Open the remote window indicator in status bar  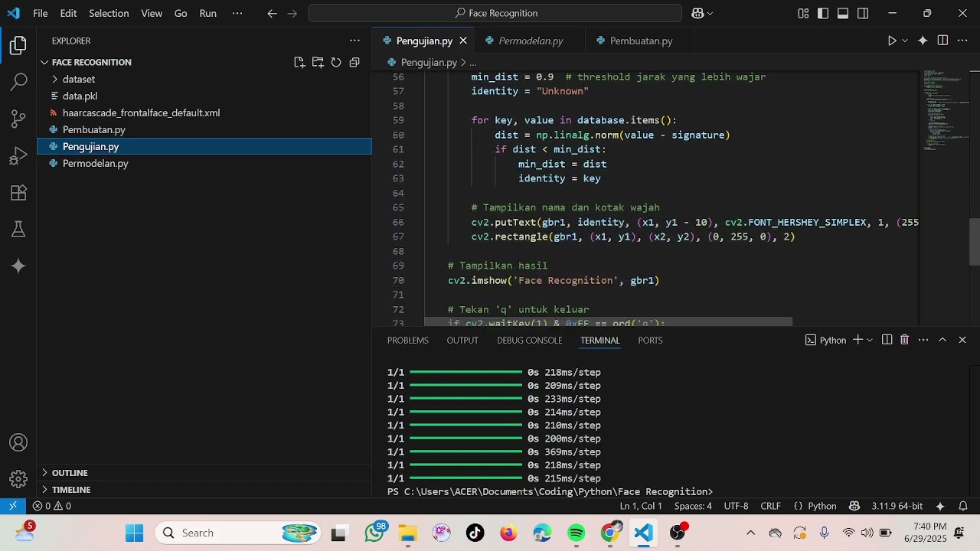pyautogui.click(x=13, y=506)
